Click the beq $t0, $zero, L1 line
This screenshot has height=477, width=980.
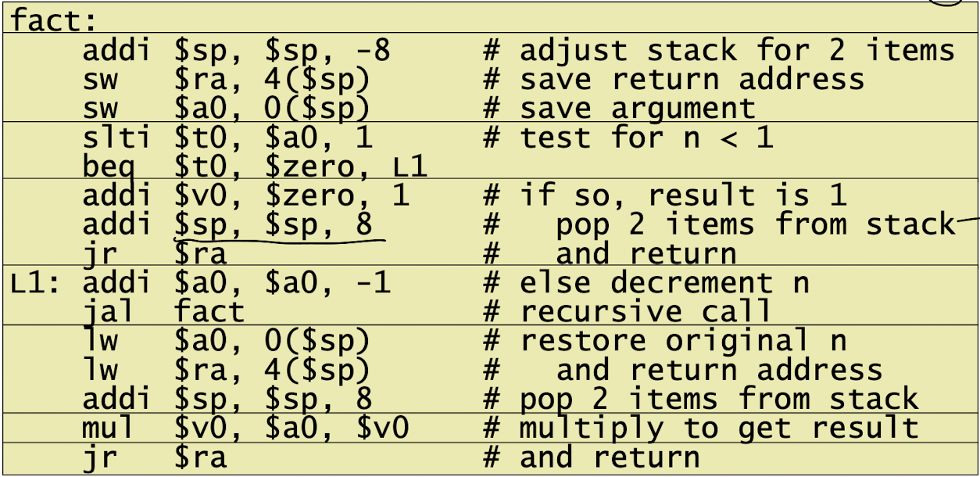pyautogui.click(x=255, y=167)
